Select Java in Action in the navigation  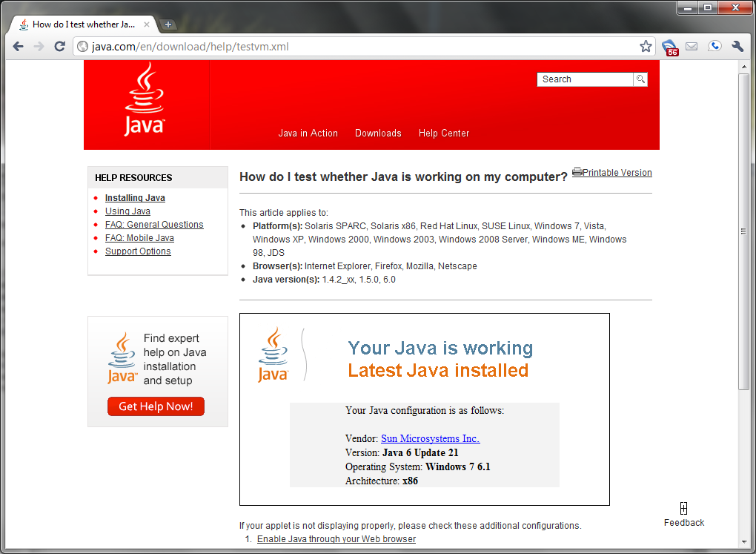308,133
